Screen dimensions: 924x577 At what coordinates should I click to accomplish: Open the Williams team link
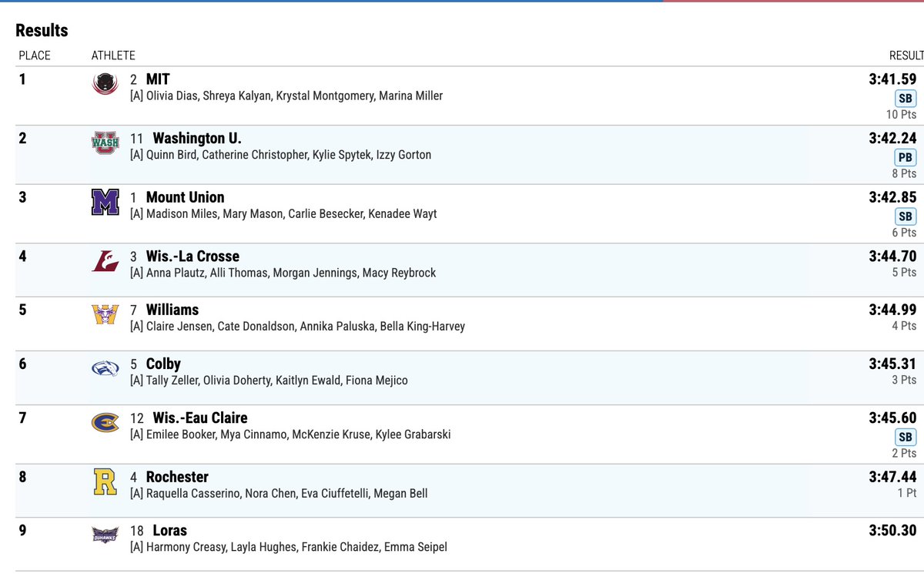point(172,310)
